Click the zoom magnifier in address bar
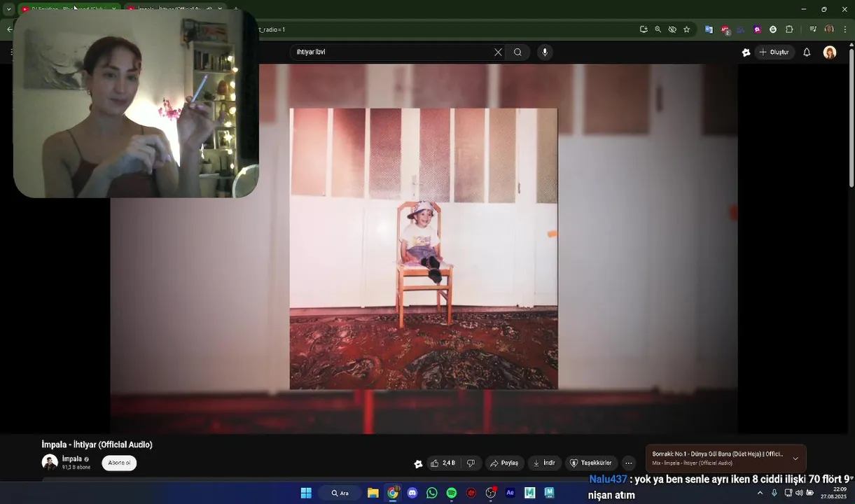Screen dimensions: 855x504 (658, 29)
